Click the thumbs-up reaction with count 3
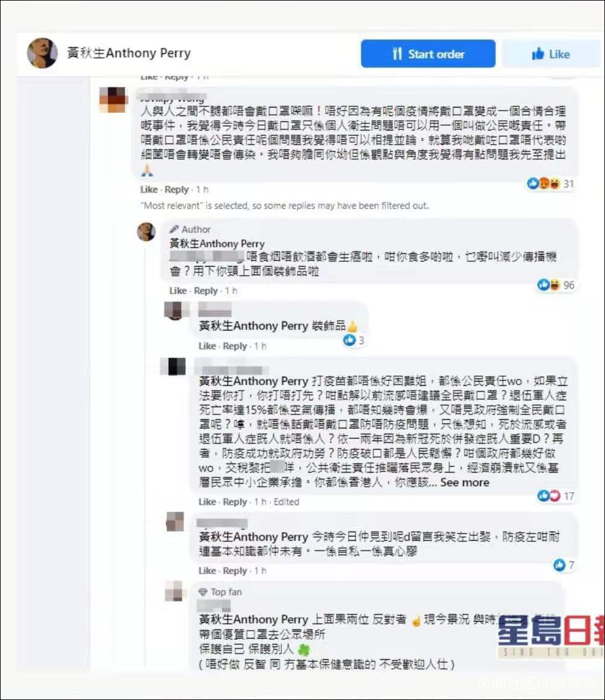 pyautogui.click(x=354, y=340)
